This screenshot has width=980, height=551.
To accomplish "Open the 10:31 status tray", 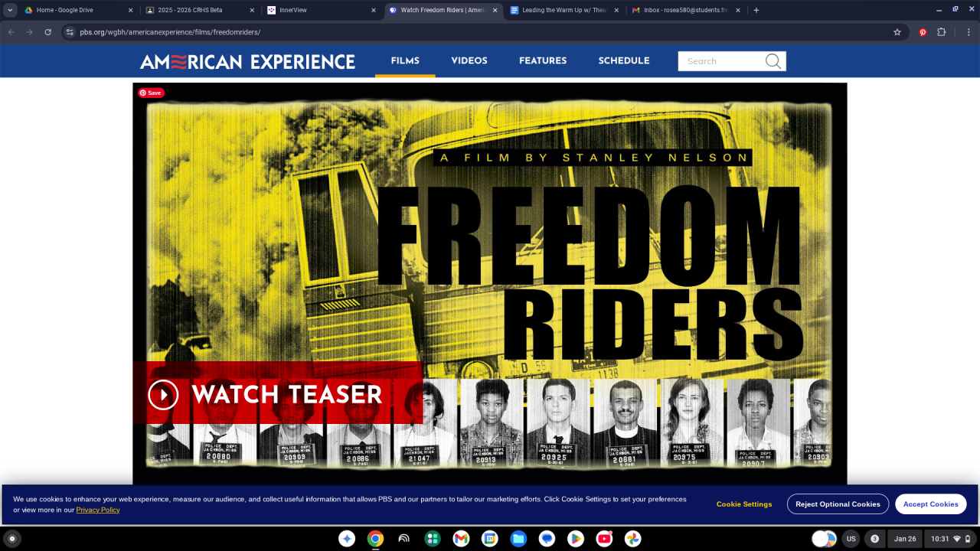I will tap(950, 539).
